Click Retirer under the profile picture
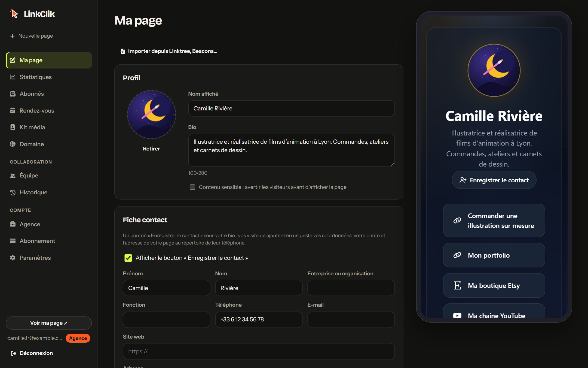The width and height of the screenshot is (588, 368). [x=151, y=149]
